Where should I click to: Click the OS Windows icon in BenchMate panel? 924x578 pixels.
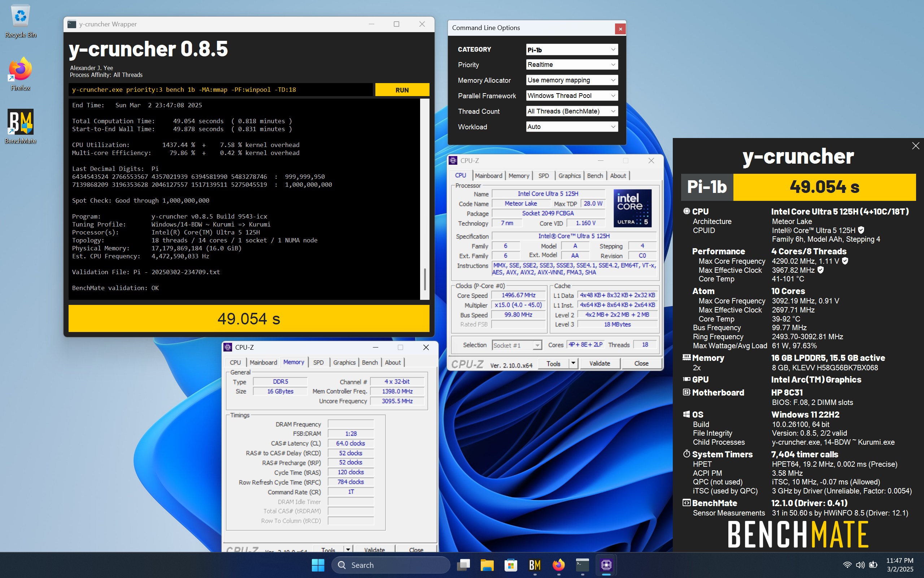click(686, 414)
